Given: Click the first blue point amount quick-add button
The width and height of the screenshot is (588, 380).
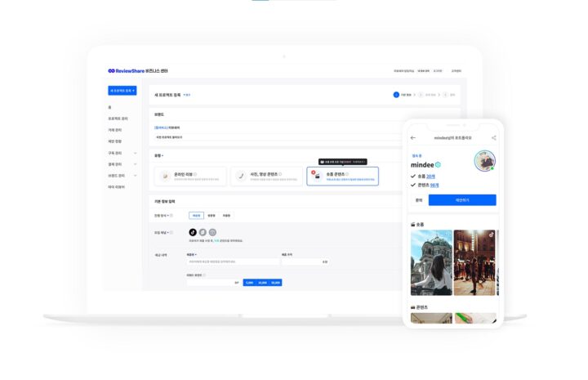Looking at the screenshot, I should point(249,283).
